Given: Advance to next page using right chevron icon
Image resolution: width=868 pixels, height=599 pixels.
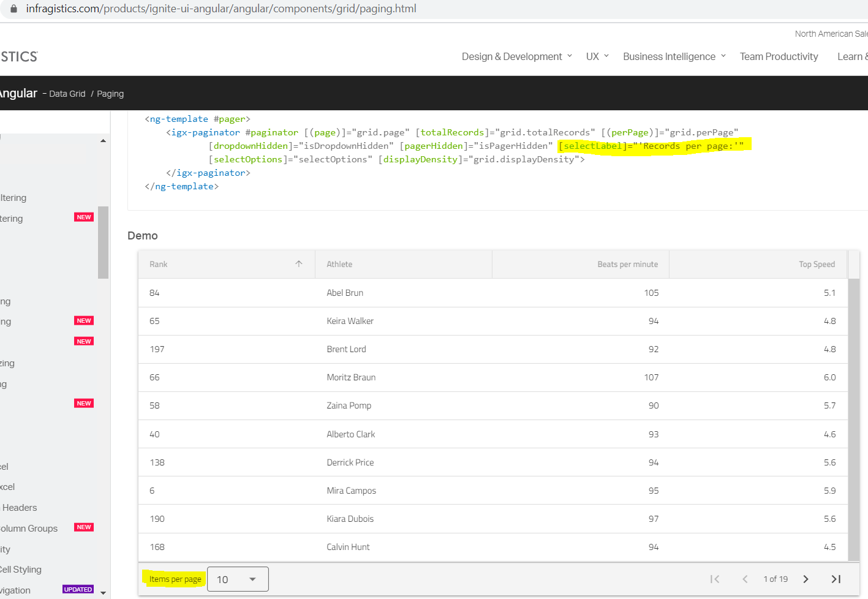Looking at the screenshot, I should click(806, 579).
